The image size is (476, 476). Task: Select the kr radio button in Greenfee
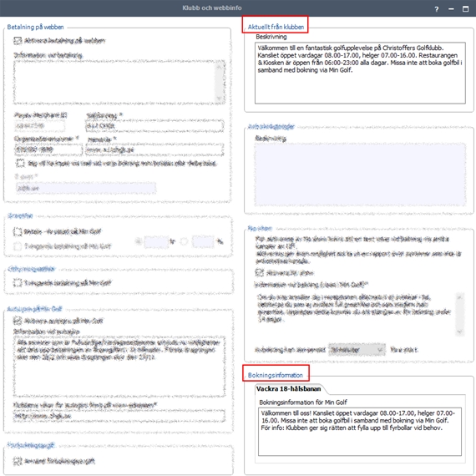(x=139, y=241)
